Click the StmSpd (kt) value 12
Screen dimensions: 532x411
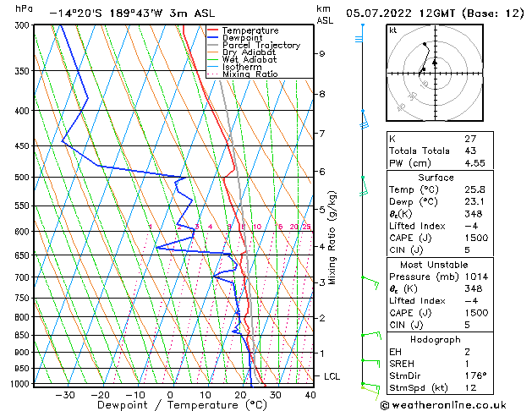tap(470, 387)
